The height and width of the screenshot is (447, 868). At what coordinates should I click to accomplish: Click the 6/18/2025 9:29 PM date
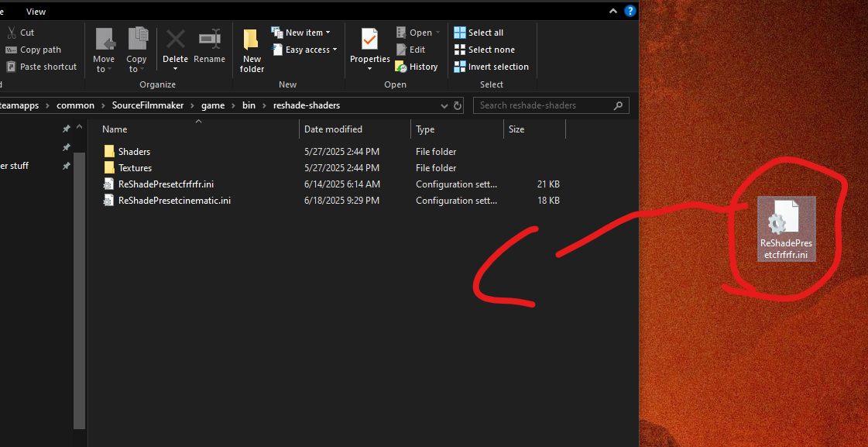[341, 201]
